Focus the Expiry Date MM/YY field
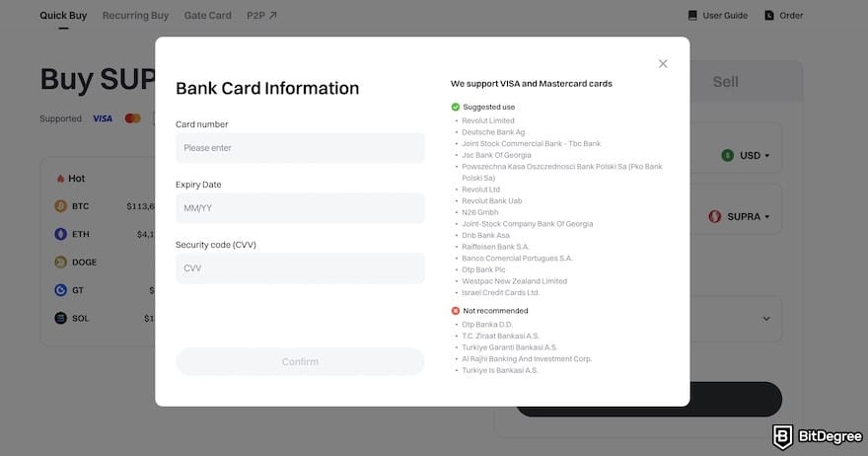This screenshot has width=868, height=456. (300, 208)
